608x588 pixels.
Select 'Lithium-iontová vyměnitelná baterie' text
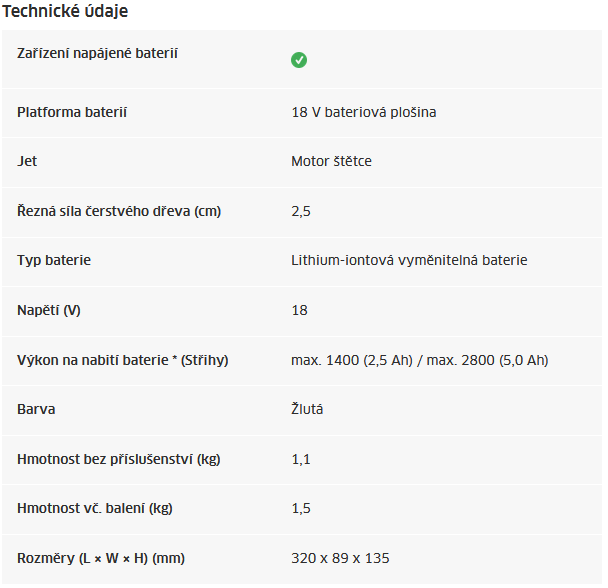pos(409,260)
